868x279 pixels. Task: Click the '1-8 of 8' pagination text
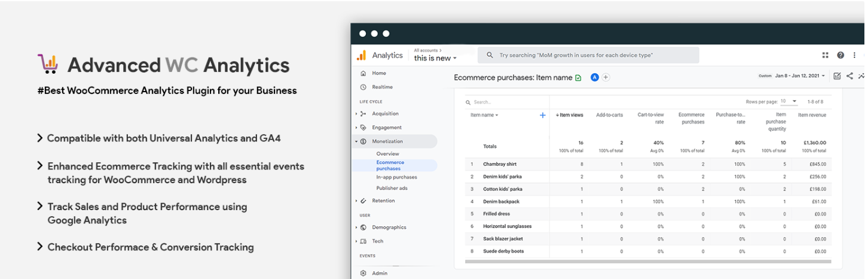815,102
